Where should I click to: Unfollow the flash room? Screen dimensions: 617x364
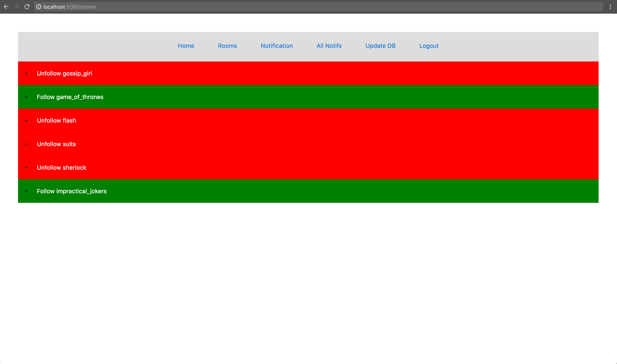[x=56, y=120]
